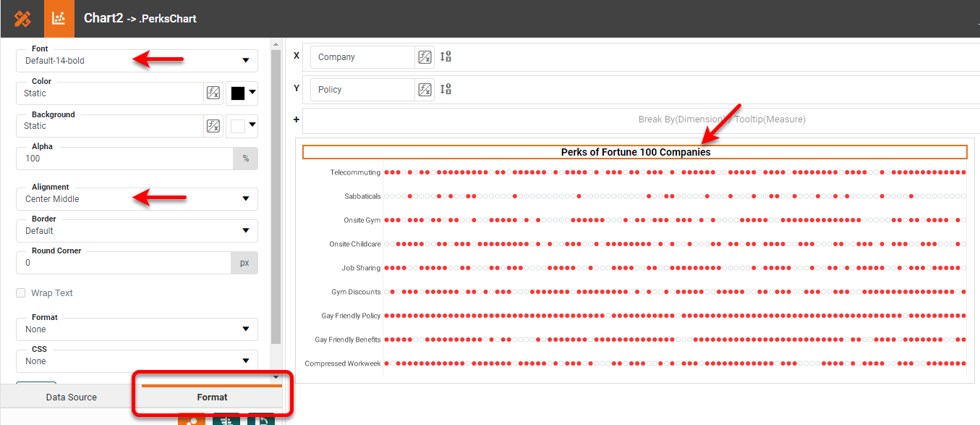Expand the Border dropdown set to Default
The height and width of the screenshot is (425, 980).
point(137,231)
